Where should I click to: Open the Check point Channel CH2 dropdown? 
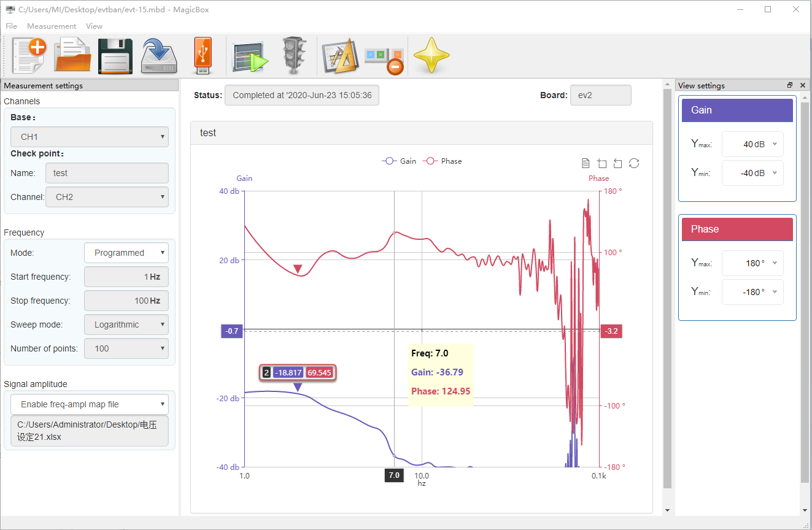(x=107, y=197)
